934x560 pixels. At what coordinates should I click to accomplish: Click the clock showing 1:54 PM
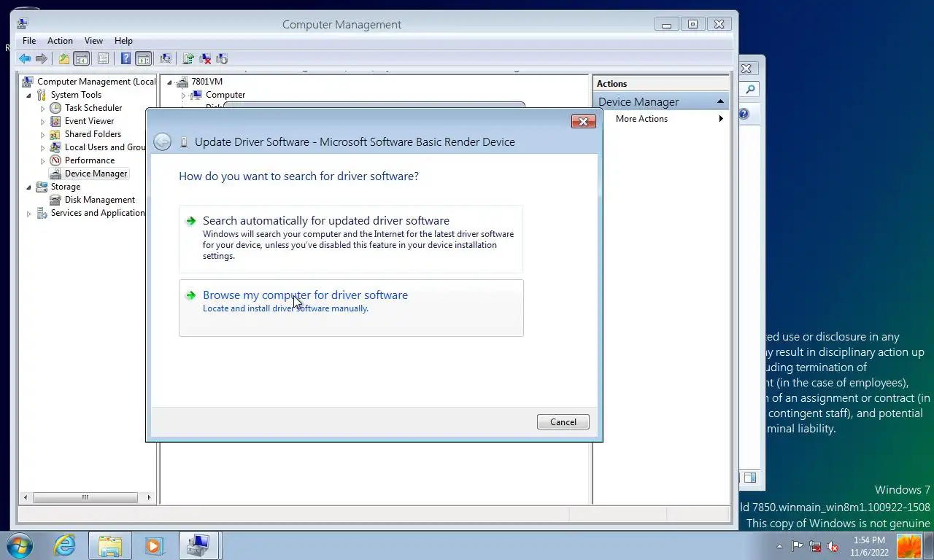point(868,540)
